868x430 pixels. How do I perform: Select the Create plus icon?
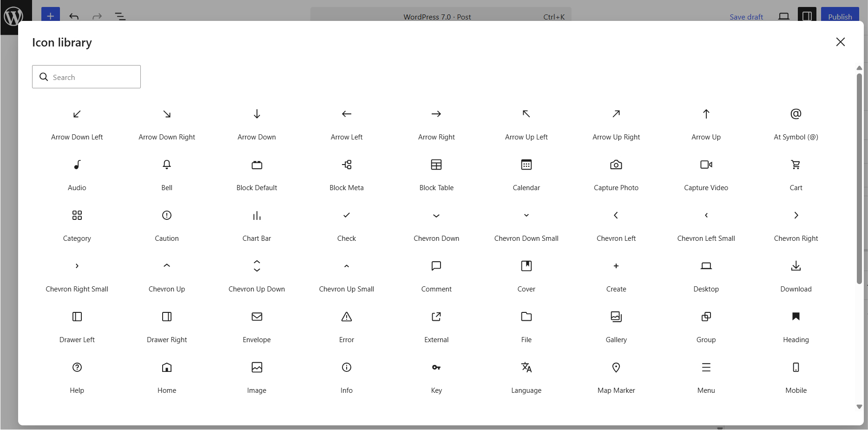coord(616,266)
